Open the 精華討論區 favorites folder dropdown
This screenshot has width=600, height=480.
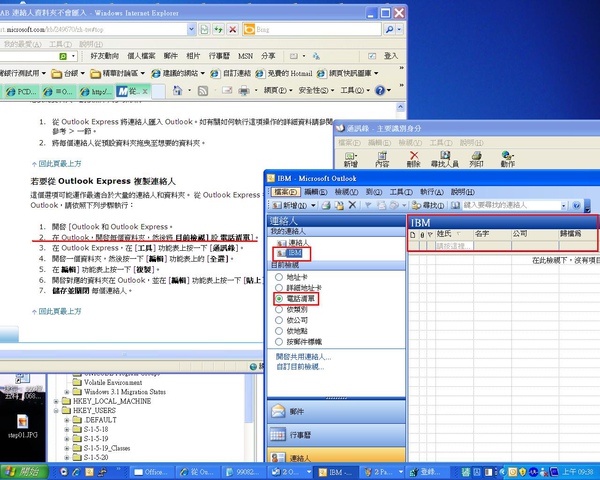point(143,73)
